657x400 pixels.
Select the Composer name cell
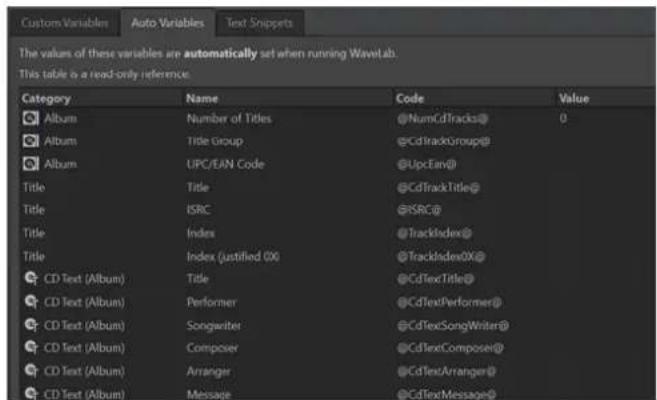tap(212, 348)
